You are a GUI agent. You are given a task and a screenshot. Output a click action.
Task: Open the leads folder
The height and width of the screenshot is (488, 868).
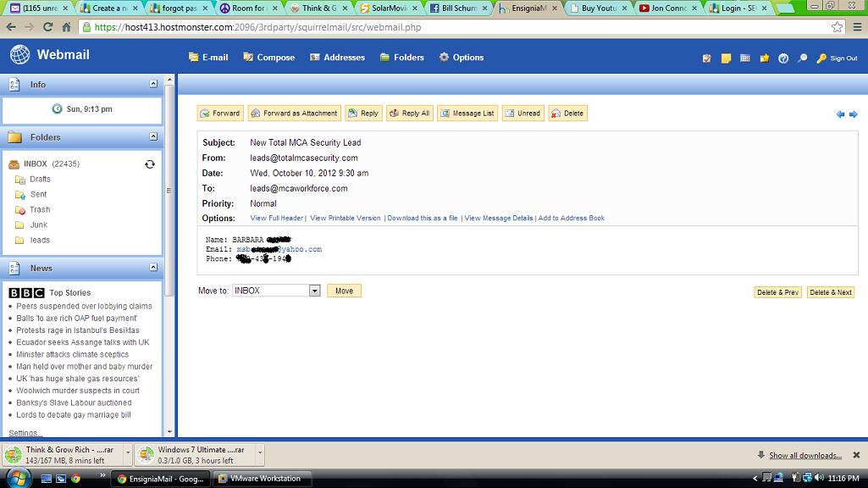pyautogui.click(x=40, y=240)
